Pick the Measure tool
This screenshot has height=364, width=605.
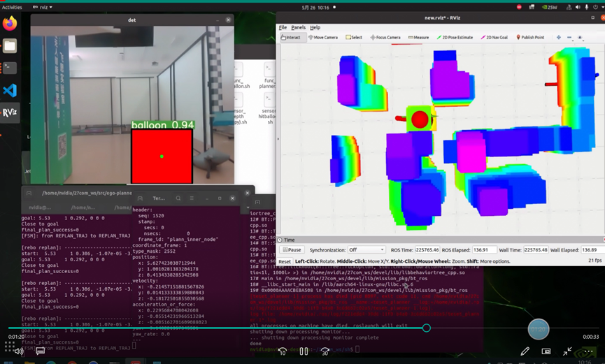pyautogui.click(x=418, y=38)
